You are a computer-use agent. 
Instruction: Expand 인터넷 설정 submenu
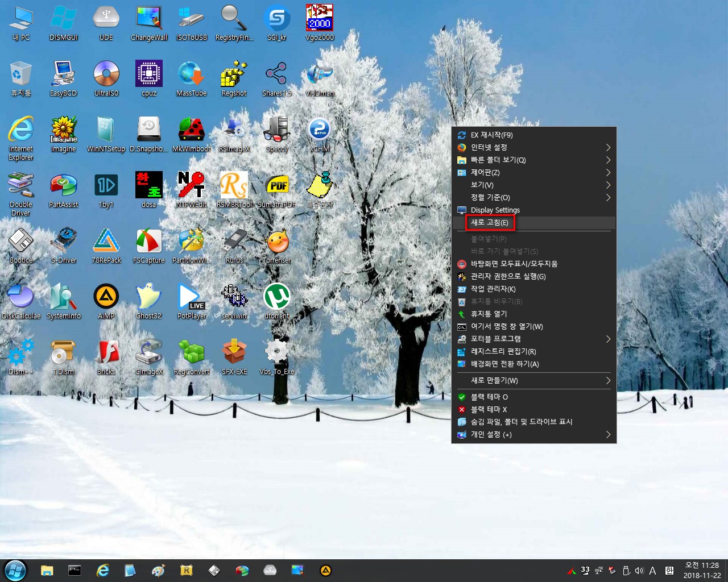click(x=534, y=147)
